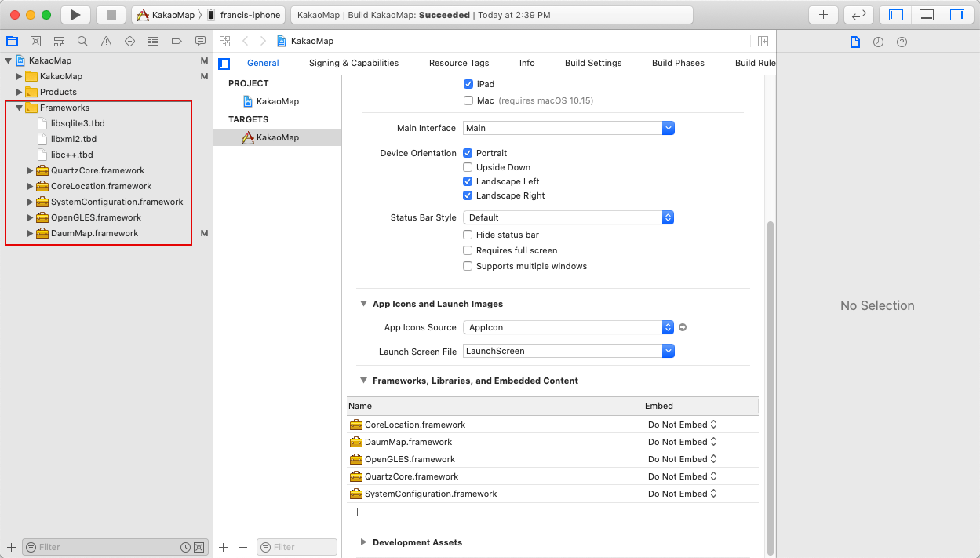The image size is (980, 558).
Task: Switch to Signing & Capabilities tab
Action: pyautogui.click(x=354, y=63)
